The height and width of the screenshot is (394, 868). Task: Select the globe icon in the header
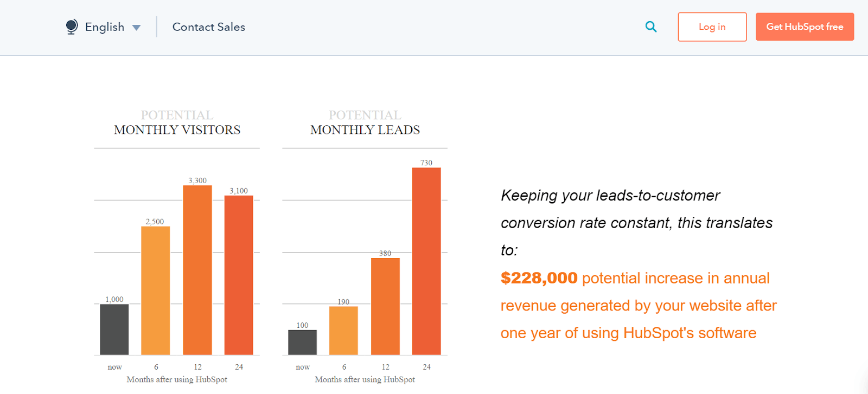tap(71, 27)
